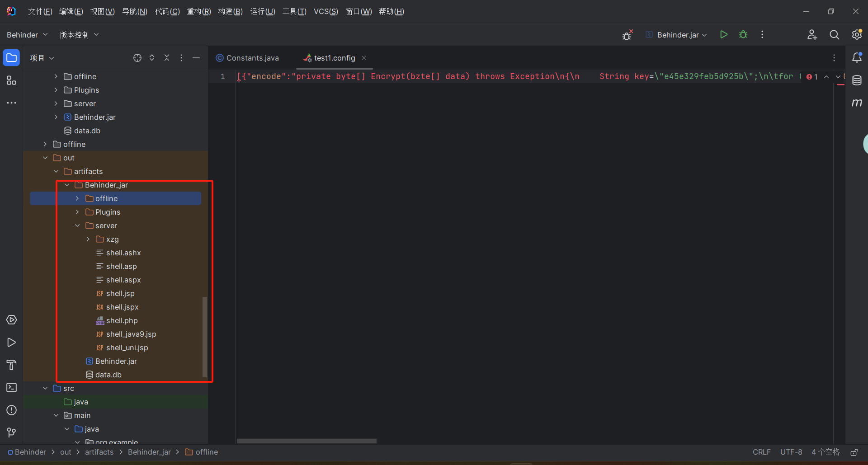Open the 导航(N) menu

pos(135,11)
